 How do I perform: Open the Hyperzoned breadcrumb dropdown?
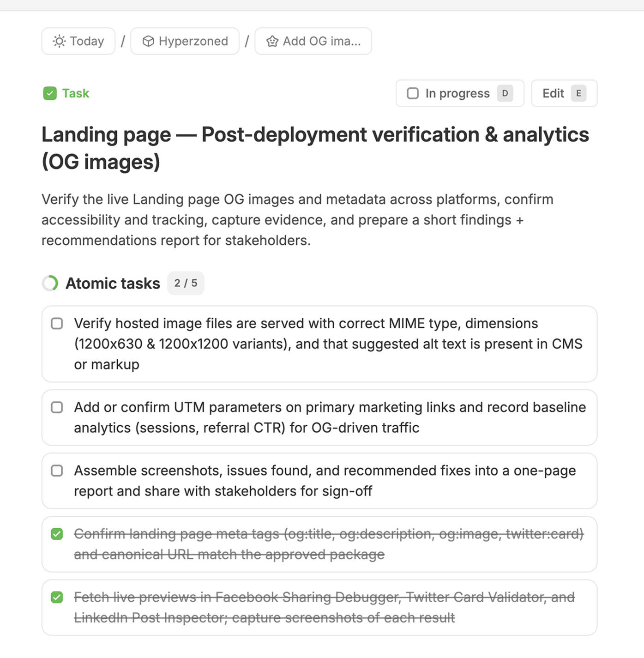coord(185,41)
